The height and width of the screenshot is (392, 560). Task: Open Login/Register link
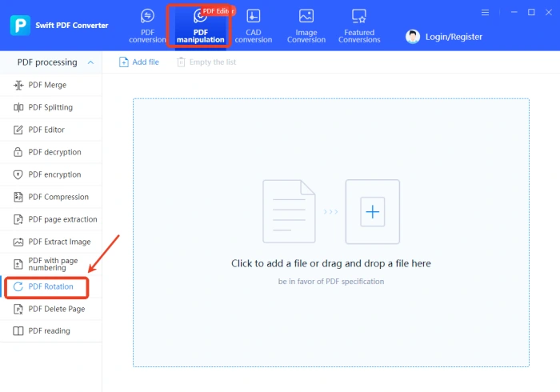[454, 37]
